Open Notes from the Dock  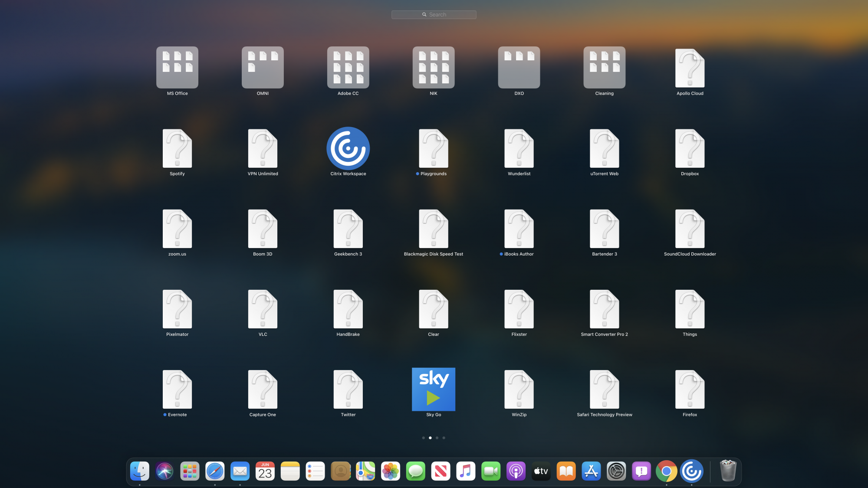pyautogui.click(x=290, y=471)
